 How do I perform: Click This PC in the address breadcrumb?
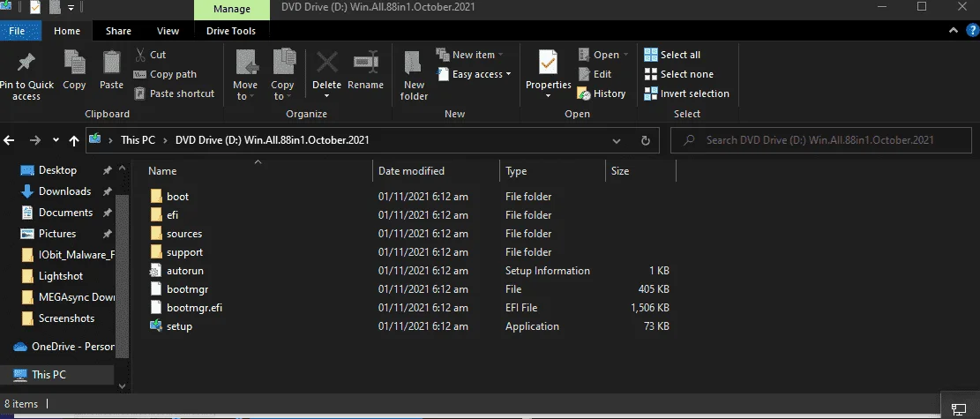[x=138, y=140]
